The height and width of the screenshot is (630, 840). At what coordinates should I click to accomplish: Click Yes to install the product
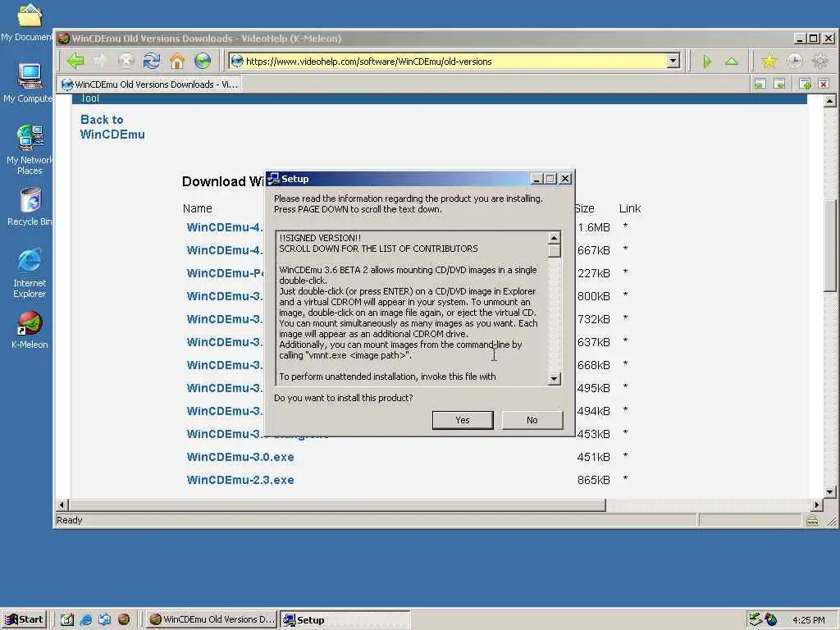[x=463, y=420]
